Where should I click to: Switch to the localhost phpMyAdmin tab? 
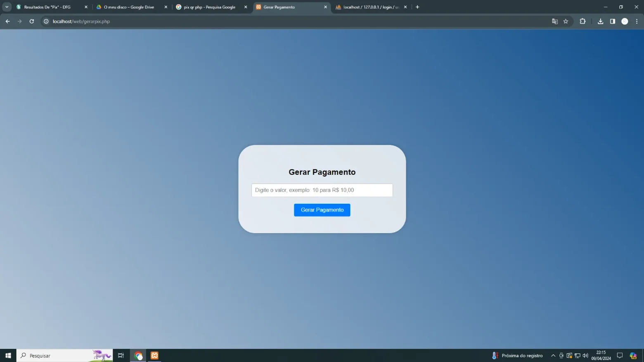(x=371, y=7)
